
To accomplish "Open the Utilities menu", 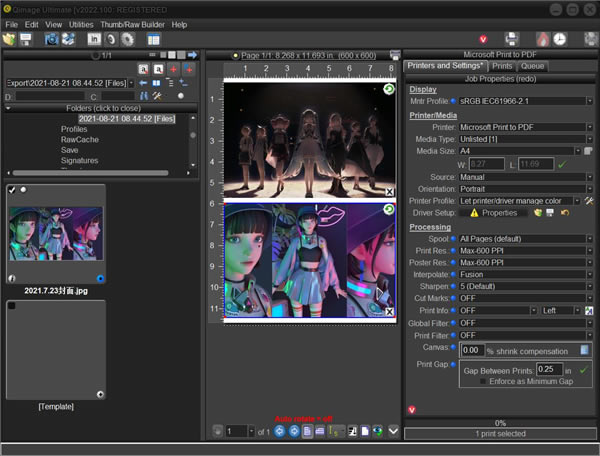I will (x=81, y=24).
